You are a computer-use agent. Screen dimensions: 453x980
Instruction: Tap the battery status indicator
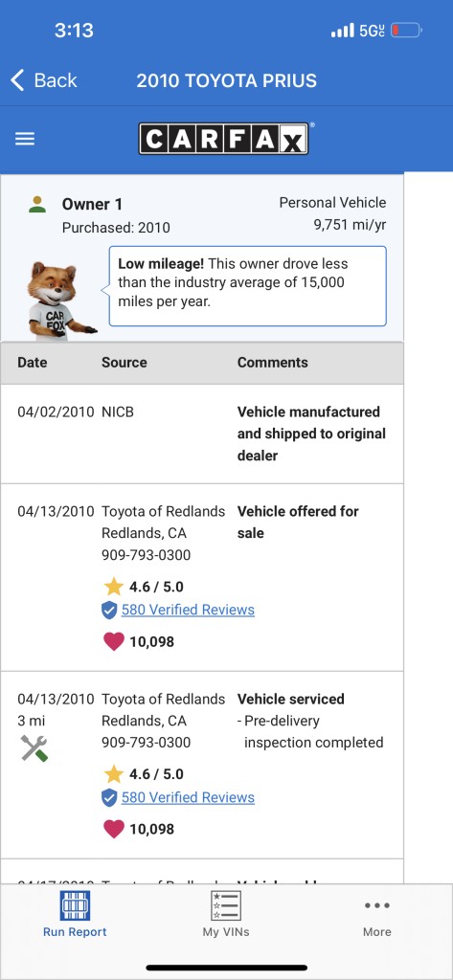pyautogui.click(x=407, y=30)
